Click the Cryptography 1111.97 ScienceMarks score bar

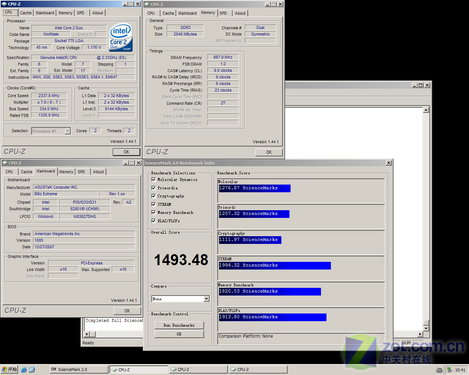tap(250, 240)
